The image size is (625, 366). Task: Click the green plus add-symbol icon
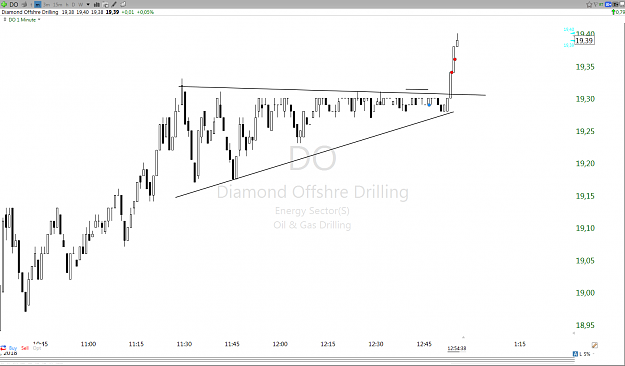click(x=4, y=4)
